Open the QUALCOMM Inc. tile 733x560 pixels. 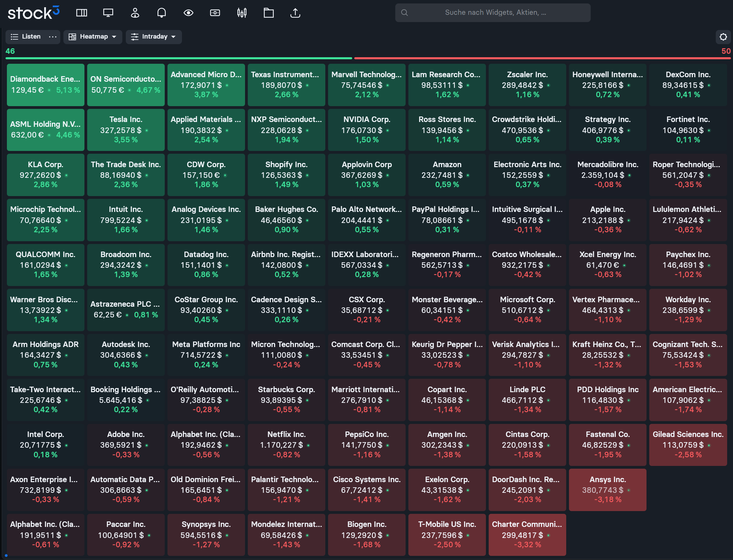[45, 265]
